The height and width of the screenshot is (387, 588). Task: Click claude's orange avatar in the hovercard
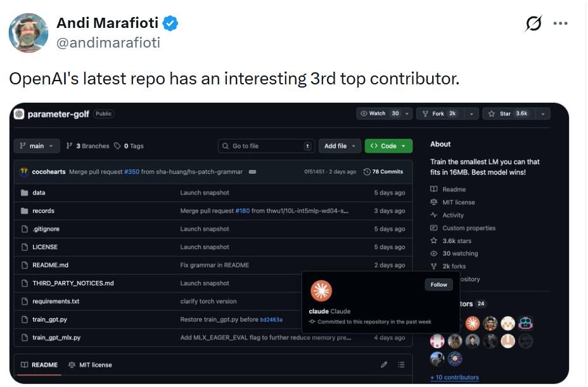tap(323, 291)
